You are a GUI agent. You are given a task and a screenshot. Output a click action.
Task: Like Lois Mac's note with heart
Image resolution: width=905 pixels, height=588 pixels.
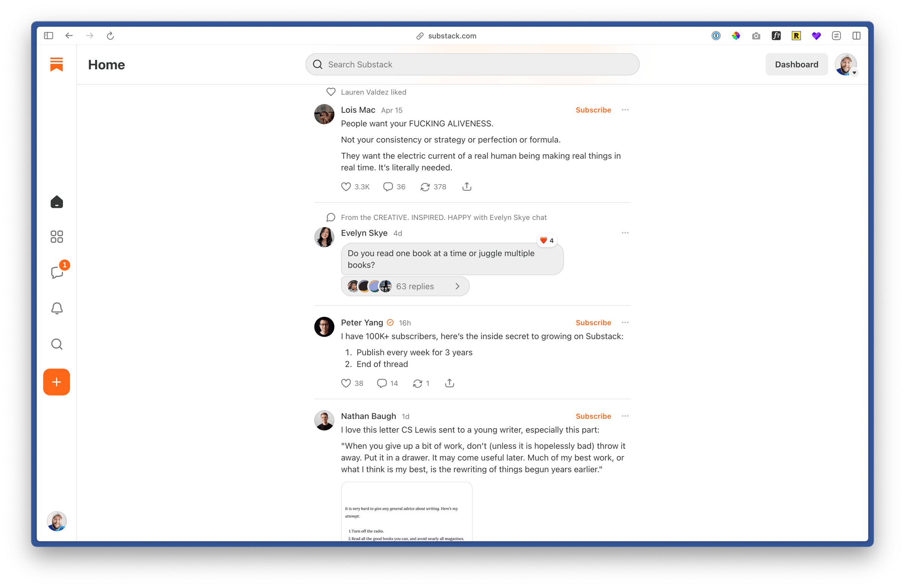point(346,187)
